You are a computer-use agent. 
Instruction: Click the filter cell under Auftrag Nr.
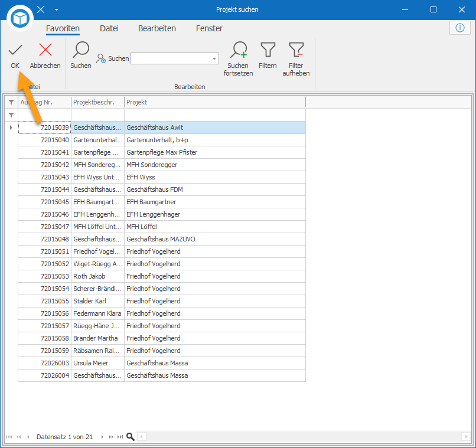44,115
